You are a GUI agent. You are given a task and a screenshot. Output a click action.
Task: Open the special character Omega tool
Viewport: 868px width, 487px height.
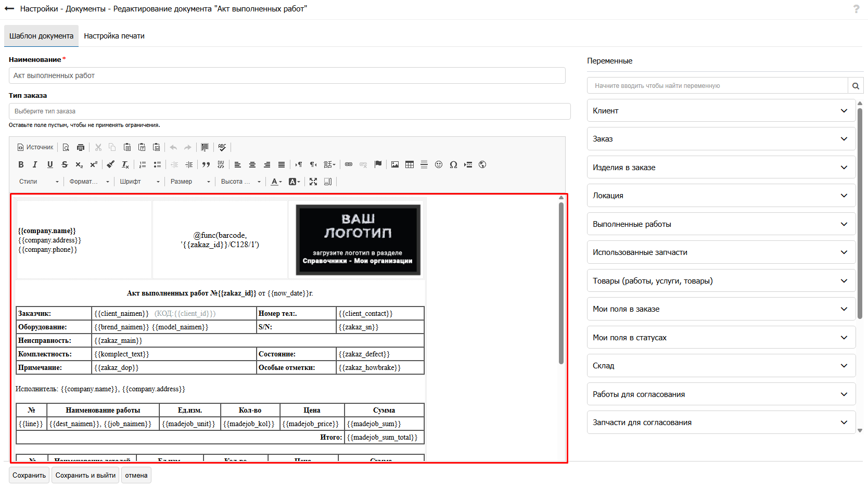(x=453, y=164)
